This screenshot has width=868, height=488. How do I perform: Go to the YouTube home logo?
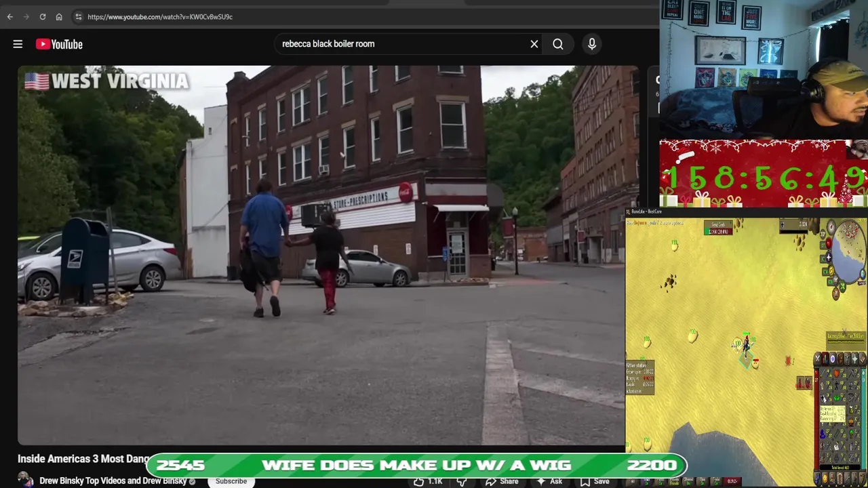point(59,44)
